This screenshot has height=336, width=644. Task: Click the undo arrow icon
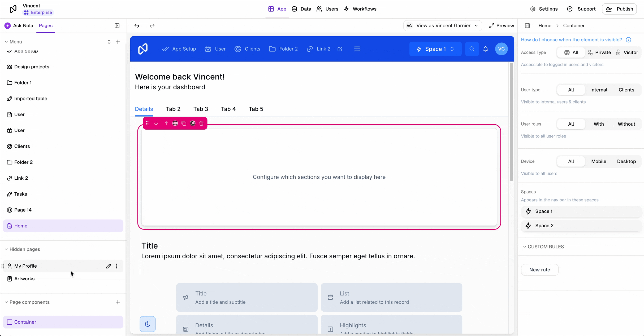(137, 26)
